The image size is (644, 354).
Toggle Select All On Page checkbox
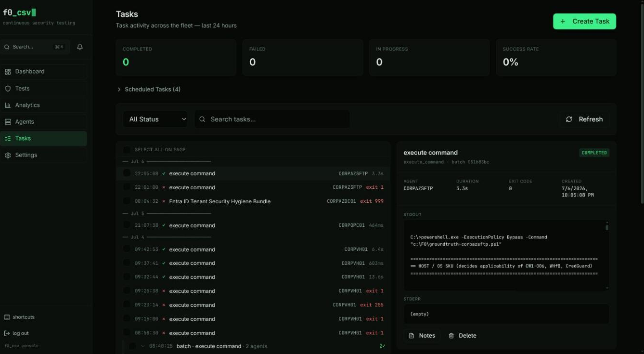pos(127,150)
